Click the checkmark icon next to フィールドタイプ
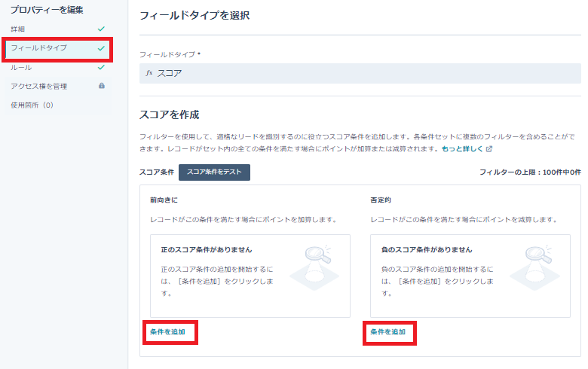This screenshot has width=588, height=369. click(x=102, y=48)
